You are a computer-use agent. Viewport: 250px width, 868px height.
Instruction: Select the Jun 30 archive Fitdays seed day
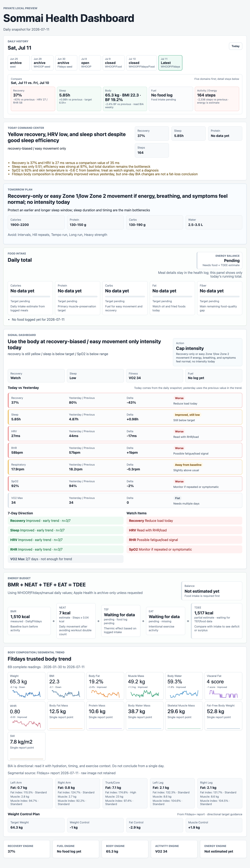pyautogui.click(x=66, y=63)
